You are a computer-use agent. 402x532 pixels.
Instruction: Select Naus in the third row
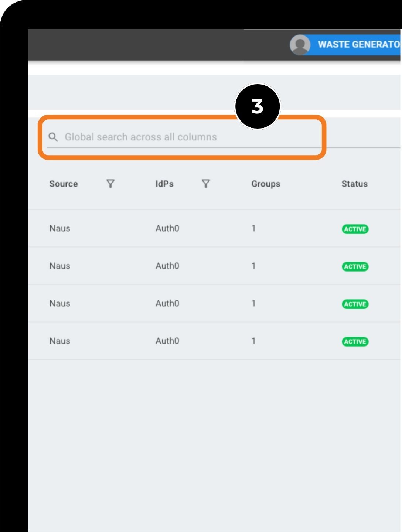[60, 303]
